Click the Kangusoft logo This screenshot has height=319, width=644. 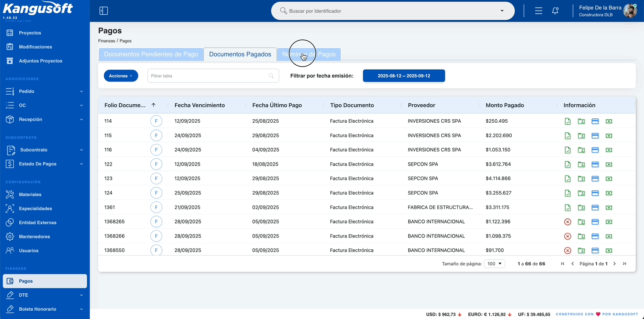coord(38,9)
